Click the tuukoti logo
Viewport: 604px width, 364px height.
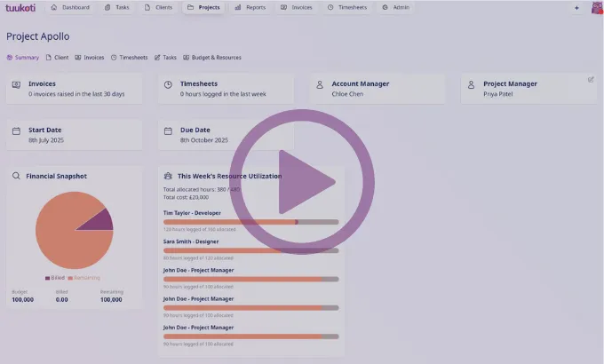(x=20, y=8)
